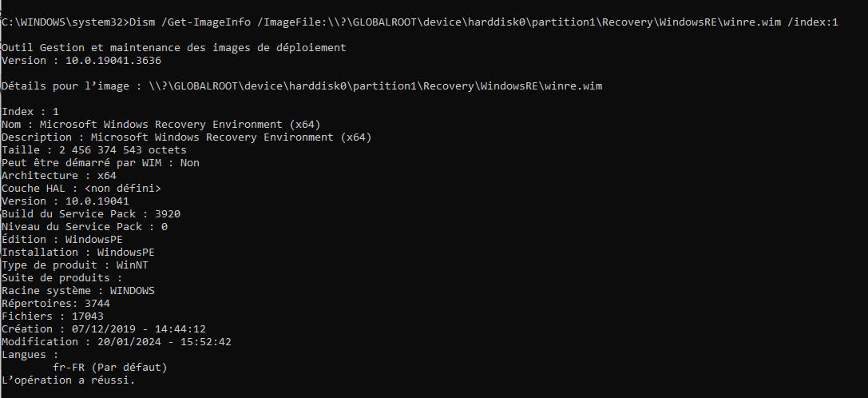Click the Création date 07/12/2019 line
Viewport: 868px width, 398px height.
point(103,328)
